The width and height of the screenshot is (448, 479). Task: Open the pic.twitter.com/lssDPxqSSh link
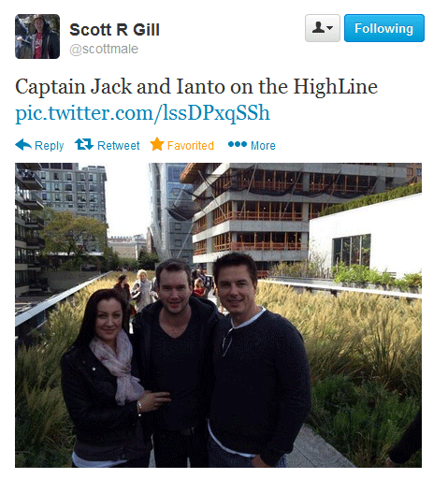(142, 113)
